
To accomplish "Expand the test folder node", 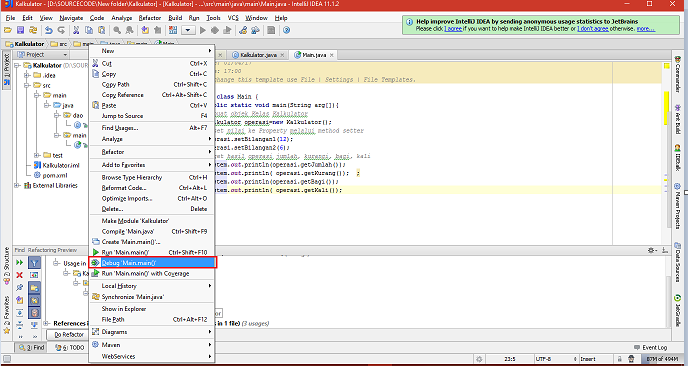I will click(x=37, y=155).
